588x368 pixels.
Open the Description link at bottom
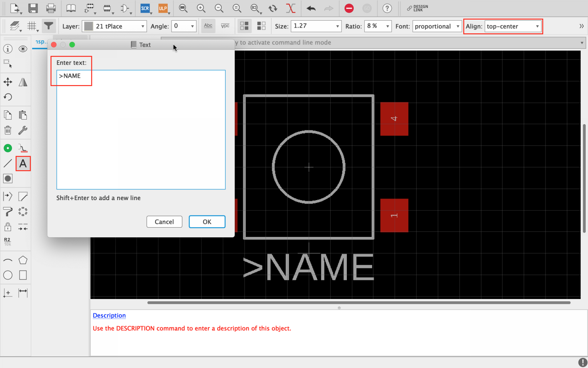109,315
